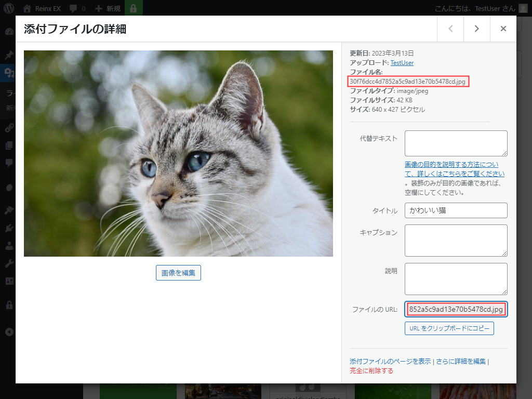Click the タイトル field containing かわいい猫
The image size is (532, 399).
(456, 210)
